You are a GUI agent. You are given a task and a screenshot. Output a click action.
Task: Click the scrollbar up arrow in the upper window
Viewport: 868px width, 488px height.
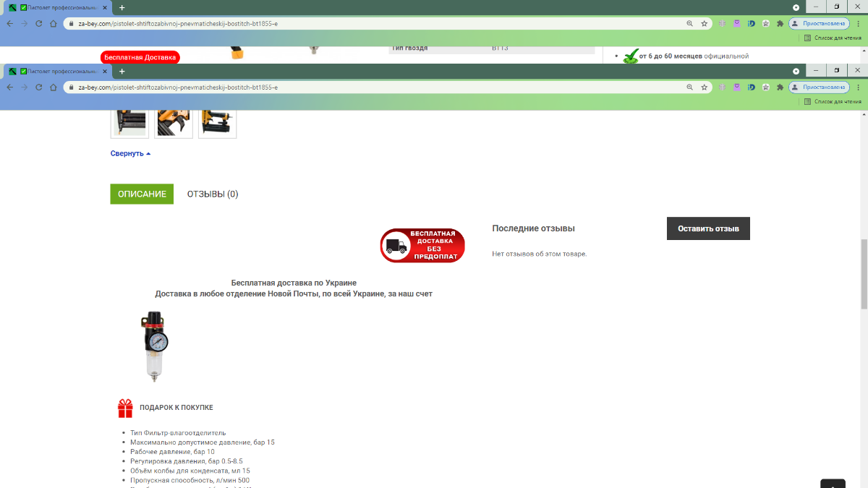[864, 51]
